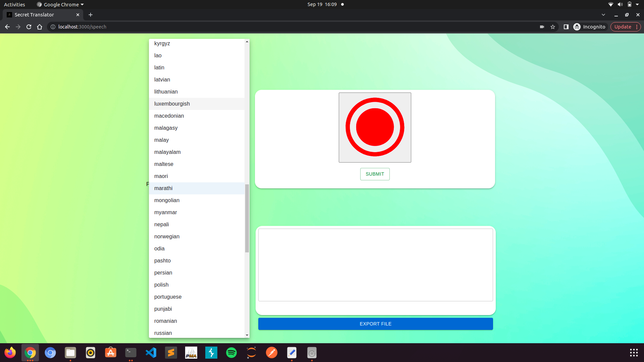Image resolution: width=644 pixels, height=362 pixels.
Task: Toggle the Chrome side panel icon
Action: click(566, 27)
